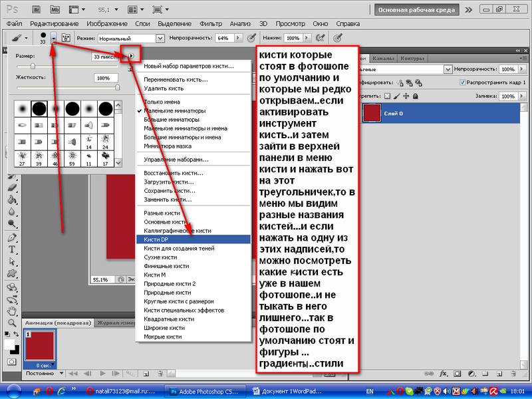This screenshot has height=399, width=532.
Task: Click the white foreground color swatch
Action: click(9, 344)
